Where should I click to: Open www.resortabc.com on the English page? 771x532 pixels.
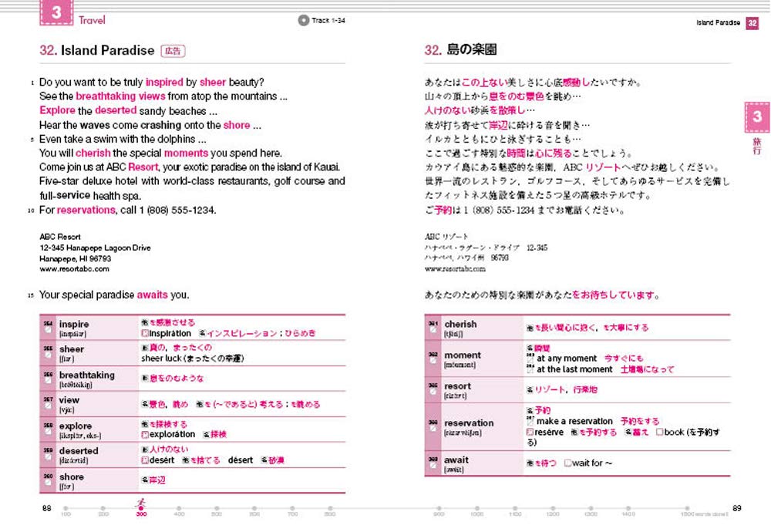point(74,269)
